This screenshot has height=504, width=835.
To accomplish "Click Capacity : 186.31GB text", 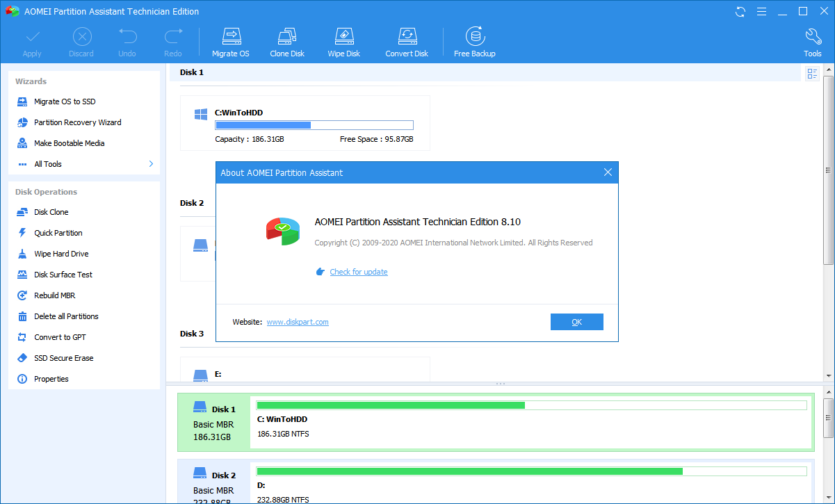I will pos(250,139).
